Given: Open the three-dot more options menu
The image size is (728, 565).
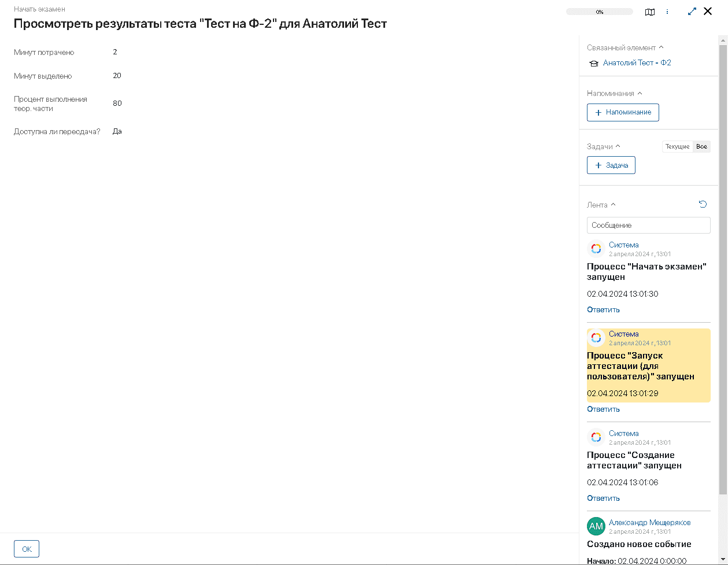Looking at the screenshot, I should (667, 12).
